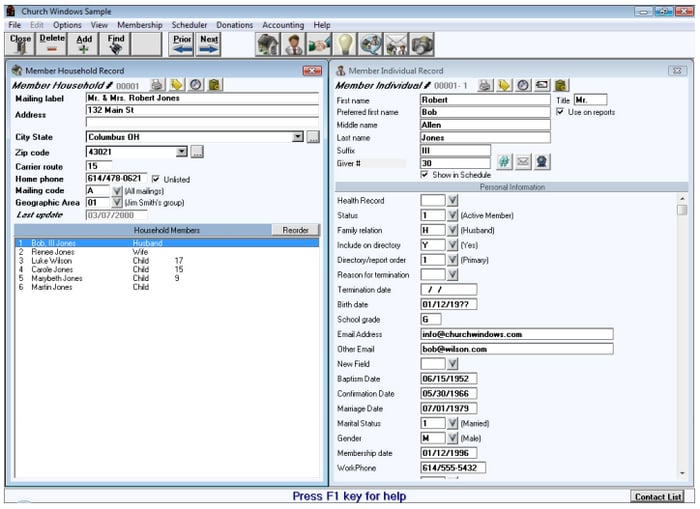Screen dimensions: 700x509
Task: Click the person with tie toolbar icon
Action: pos(293,45)
